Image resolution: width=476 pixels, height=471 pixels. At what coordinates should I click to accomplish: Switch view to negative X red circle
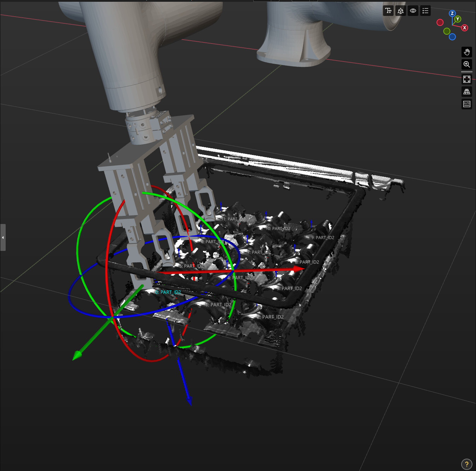(440, 22)
